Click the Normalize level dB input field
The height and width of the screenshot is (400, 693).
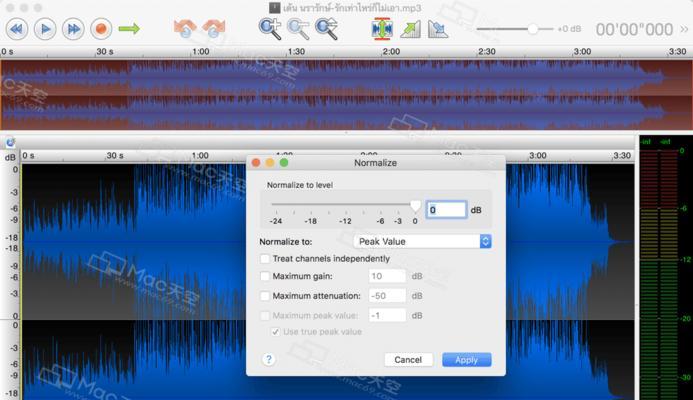coord(446,210)
